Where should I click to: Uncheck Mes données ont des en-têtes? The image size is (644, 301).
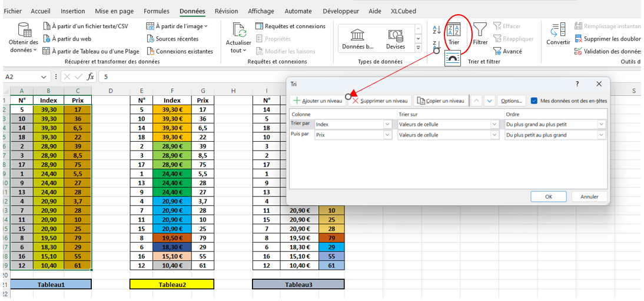[x=534, y=101]
